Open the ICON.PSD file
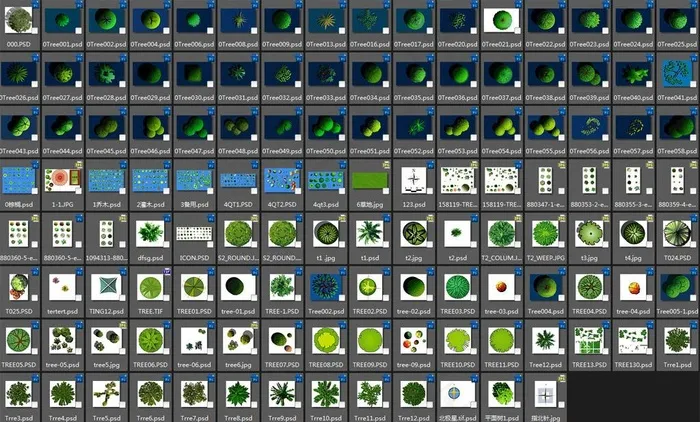This screenshot has height=422, width=700. [x=194, y=233]
